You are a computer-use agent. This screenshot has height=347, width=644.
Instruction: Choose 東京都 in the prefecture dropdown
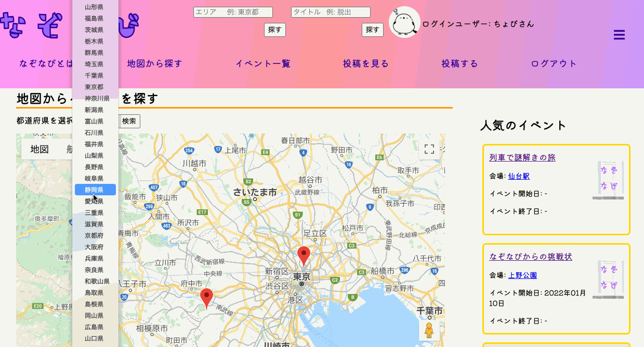[94, 87]
